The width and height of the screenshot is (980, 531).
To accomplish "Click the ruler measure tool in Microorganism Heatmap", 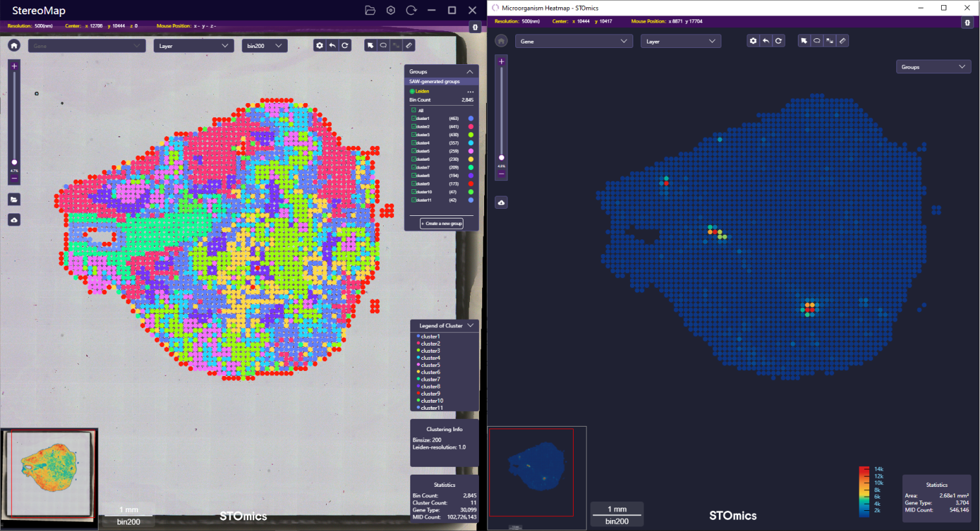I will click(x=843, y=41).
